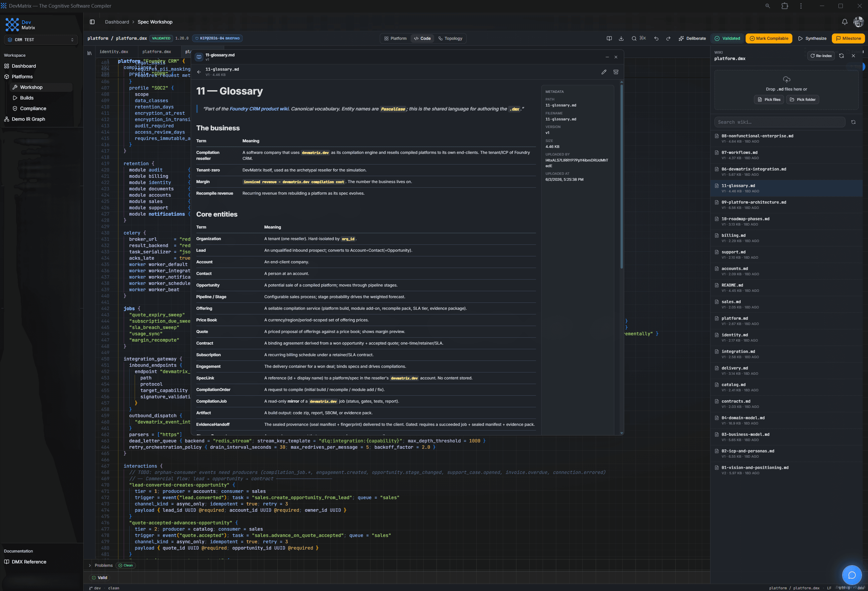
Task: Open Platforms in sidebar
Action: 23,77
